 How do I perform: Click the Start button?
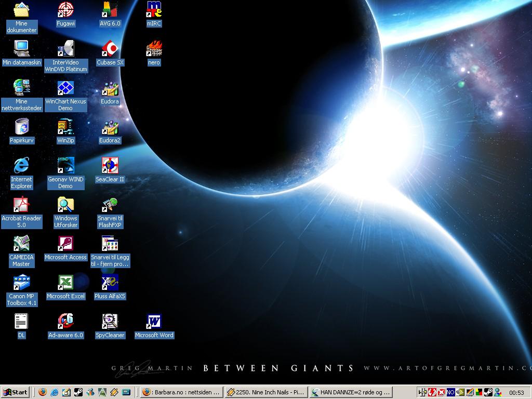15,393
